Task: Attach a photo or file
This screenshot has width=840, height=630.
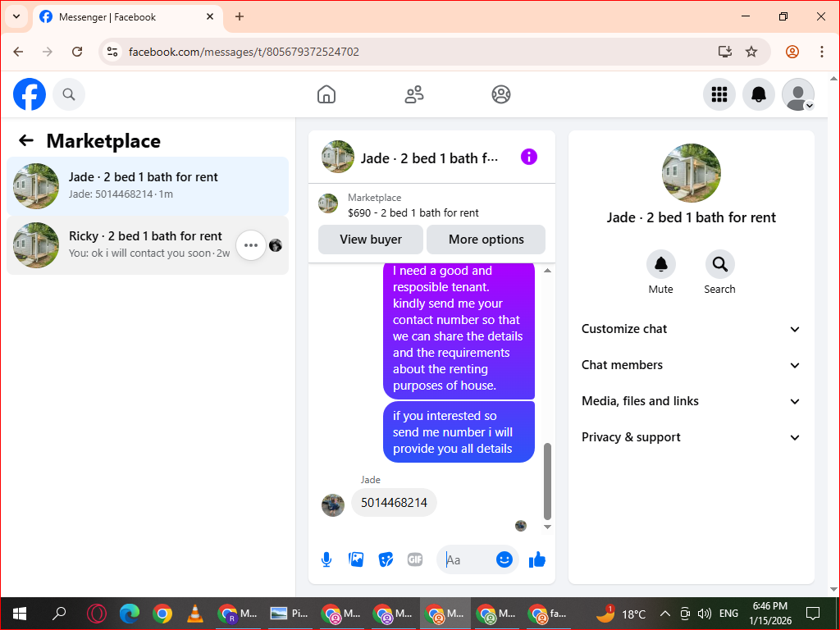Action: click(356, 559)
